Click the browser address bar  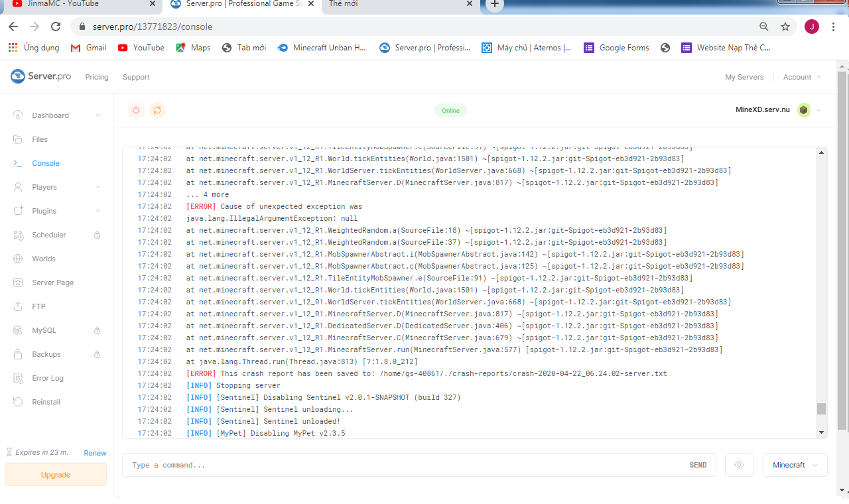[424, 27]
